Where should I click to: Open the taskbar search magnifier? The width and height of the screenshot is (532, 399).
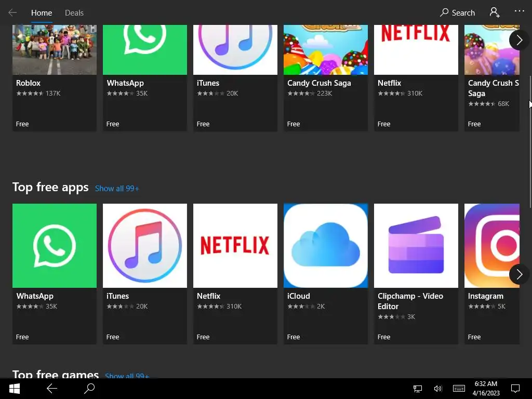89,389
